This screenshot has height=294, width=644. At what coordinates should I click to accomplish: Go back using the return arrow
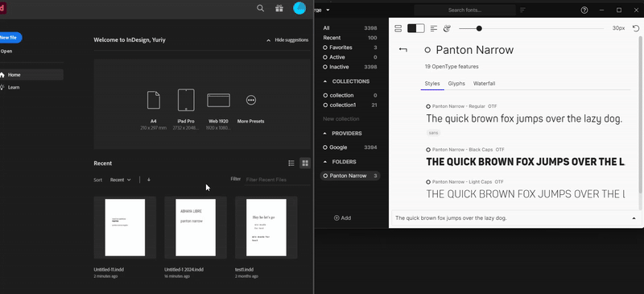point(403,50)
